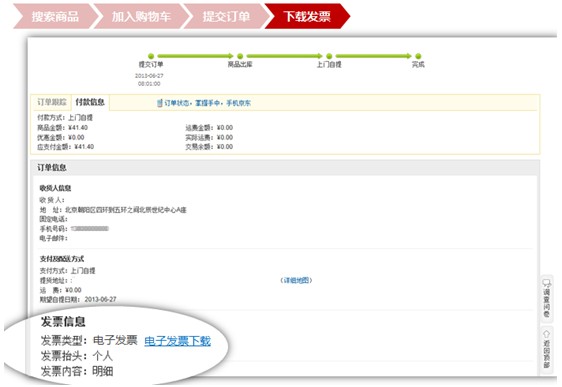The height and width of the screenshot is (387, 562).
Task: Click the 支付方式: 上门自提 line
Action: point(67,271)
